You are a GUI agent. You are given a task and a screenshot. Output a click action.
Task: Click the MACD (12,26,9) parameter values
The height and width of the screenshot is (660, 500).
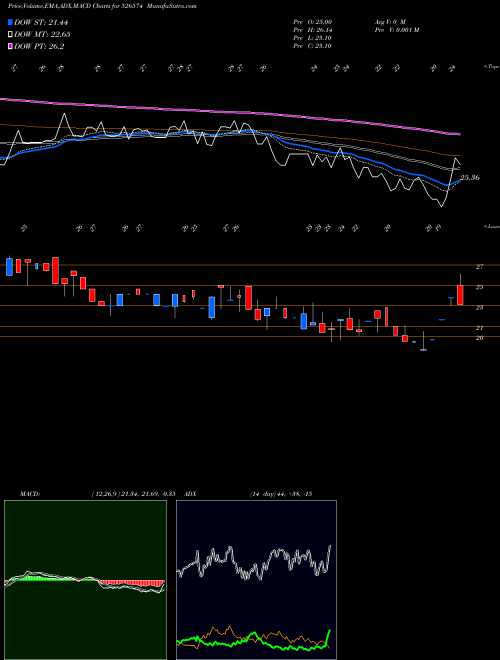pyautogui.click(x=133, y=493)
